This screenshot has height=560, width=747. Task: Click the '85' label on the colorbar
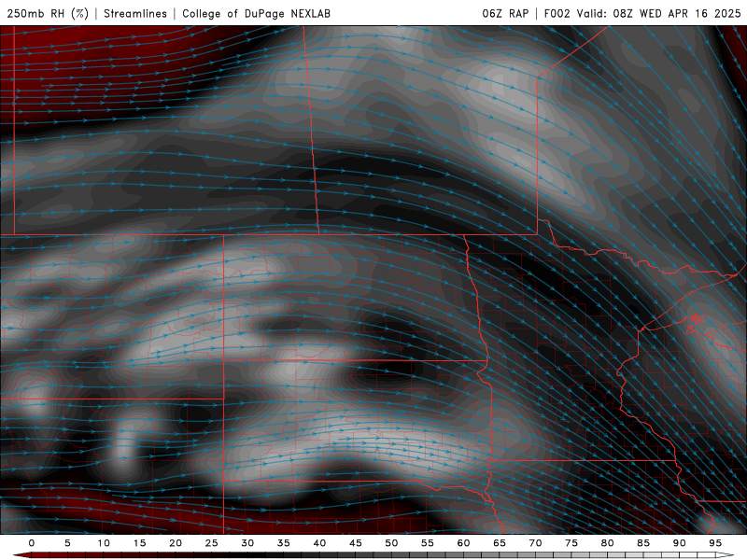(x=643, y=543)
